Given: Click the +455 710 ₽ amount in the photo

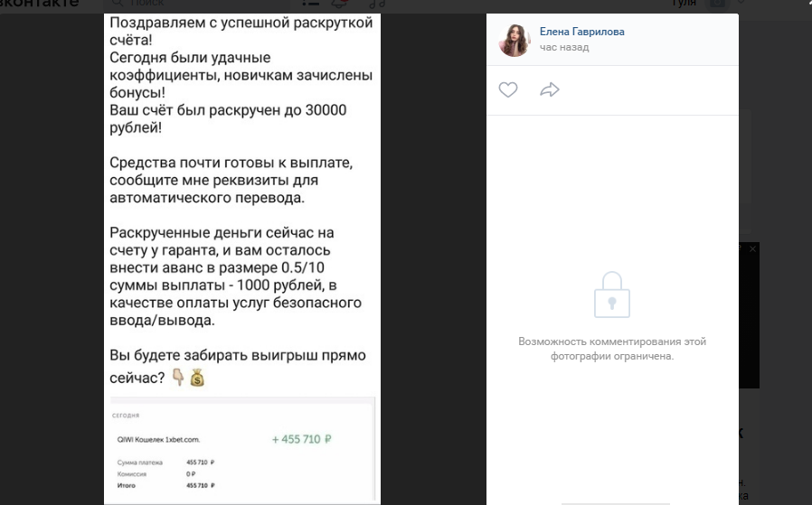Looking at the screenshot, I should point(301,439).
